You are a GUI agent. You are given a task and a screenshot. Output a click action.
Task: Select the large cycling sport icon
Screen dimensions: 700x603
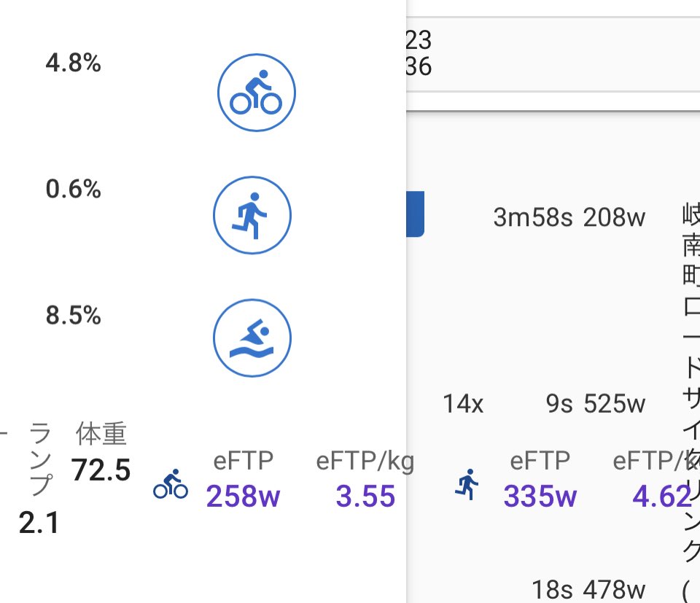(256, 93)
